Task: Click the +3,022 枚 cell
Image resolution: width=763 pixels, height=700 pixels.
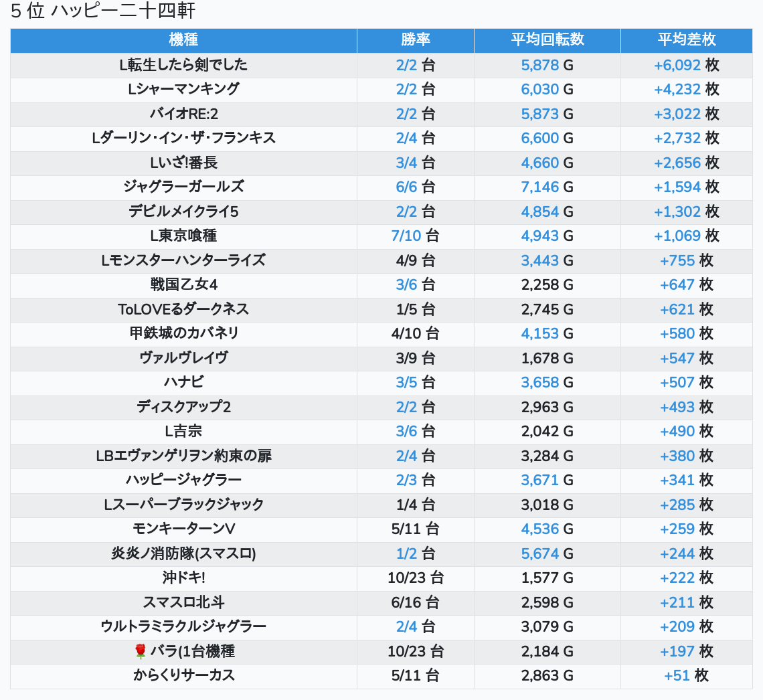Action: [x=687, y=114]
